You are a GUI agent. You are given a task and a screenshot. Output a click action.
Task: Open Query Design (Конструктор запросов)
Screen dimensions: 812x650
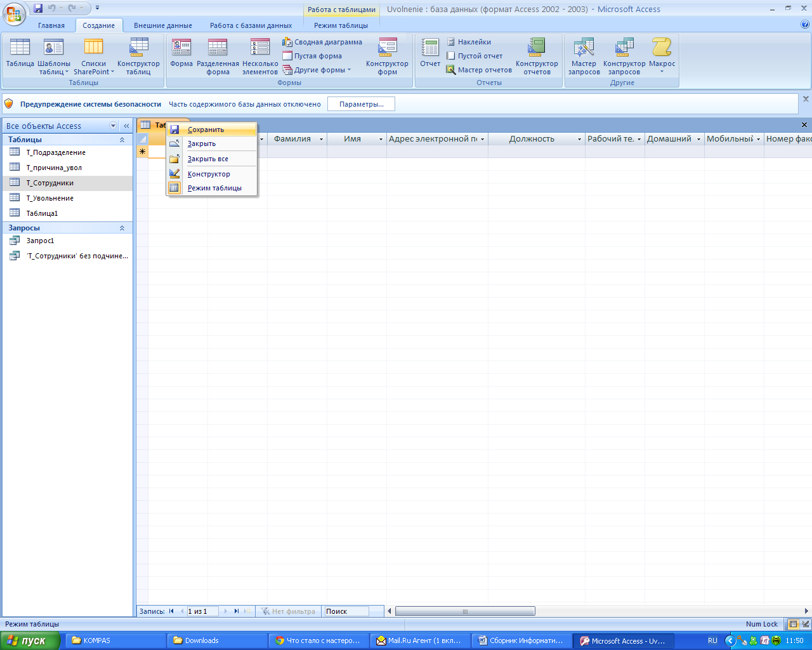[x=624, y=56]
